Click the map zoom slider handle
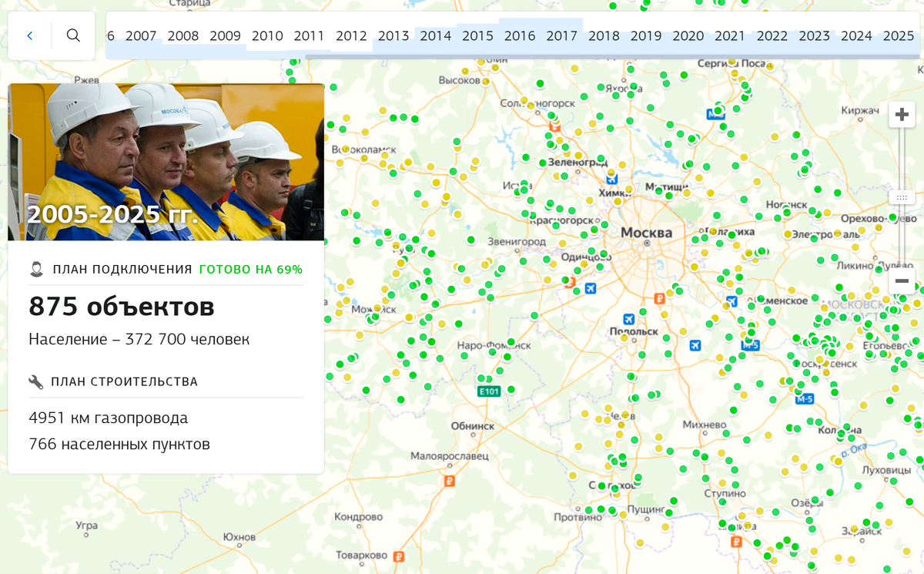 click(902, 197)
